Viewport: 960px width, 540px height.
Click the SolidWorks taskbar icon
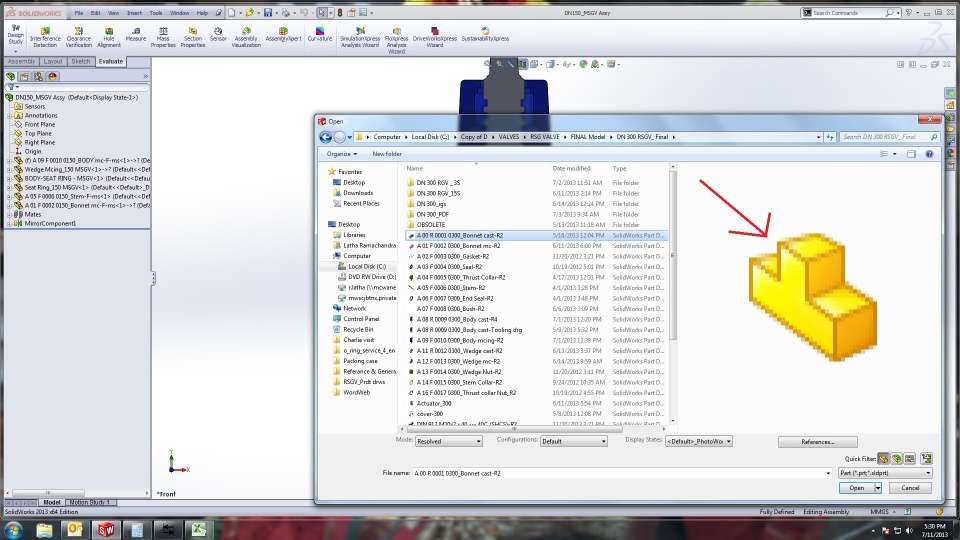click(106, 530)
